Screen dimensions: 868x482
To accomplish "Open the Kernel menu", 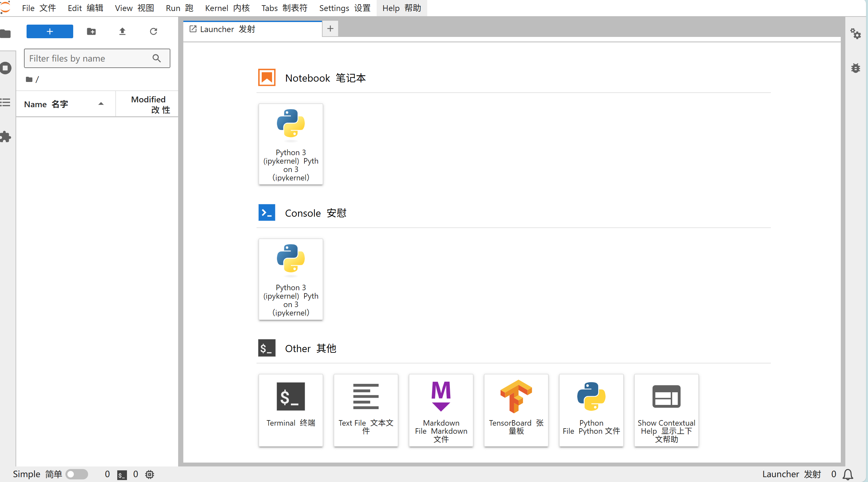I will pyautogui.click(x=227, y=8).
